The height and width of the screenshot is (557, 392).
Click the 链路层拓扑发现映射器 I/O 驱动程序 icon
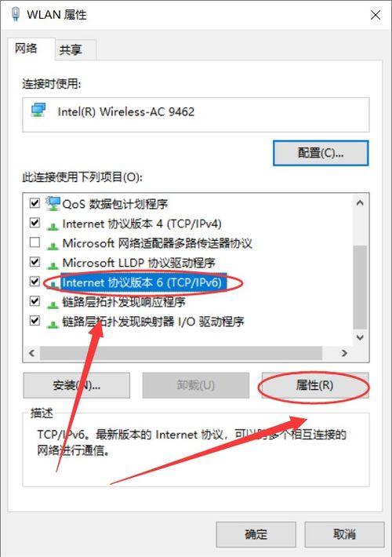(53, 323)
